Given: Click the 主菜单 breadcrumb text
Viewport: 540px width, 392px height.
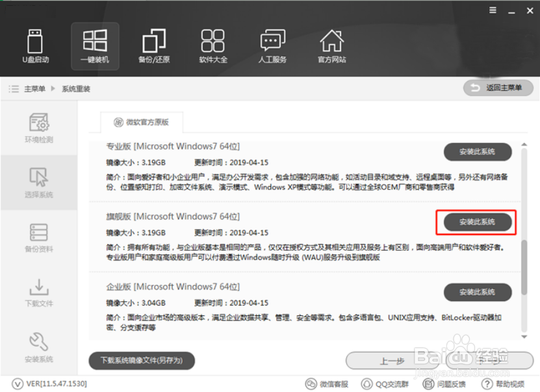Looking at the screenshot, I should point(35,89).
